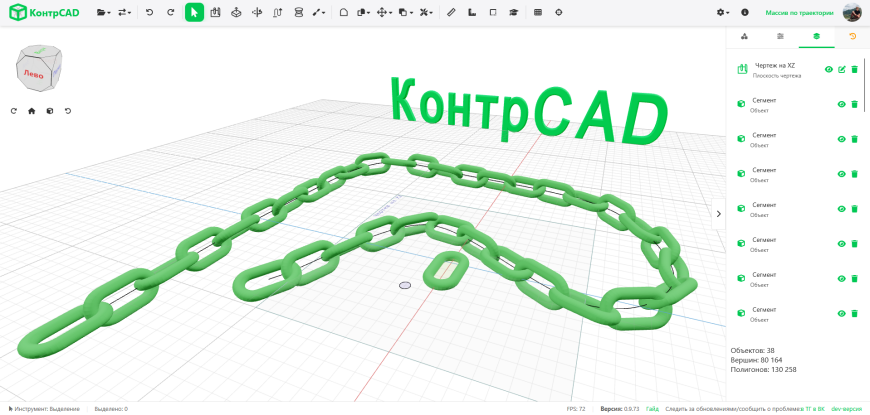The width and height of the screenshot is (870, 415).
Task: Open tutorials via graduation cap icon
Action: pos(513,12)
